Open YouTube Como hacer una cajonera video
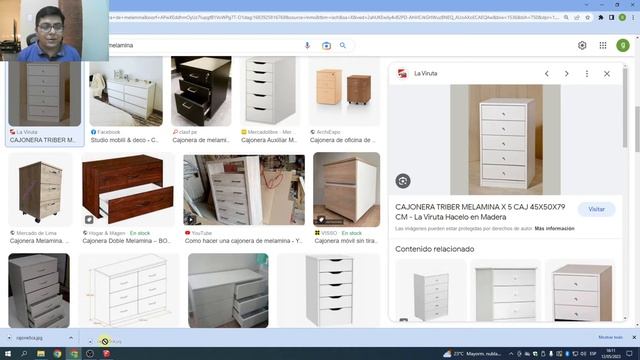Viewport: 640px width, 360px height. point(244,189)
